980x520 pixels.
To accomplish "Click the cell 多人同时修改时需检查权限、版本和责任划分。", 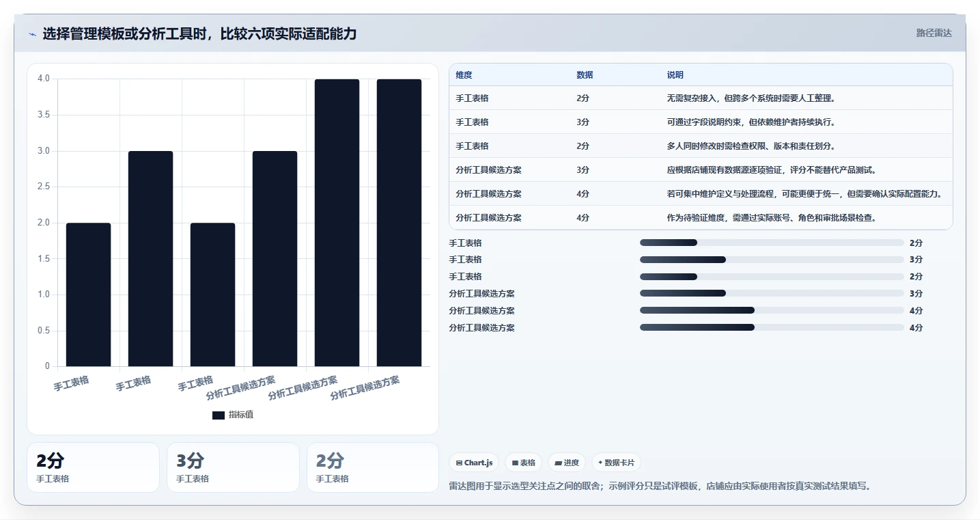I will (751, 146).
